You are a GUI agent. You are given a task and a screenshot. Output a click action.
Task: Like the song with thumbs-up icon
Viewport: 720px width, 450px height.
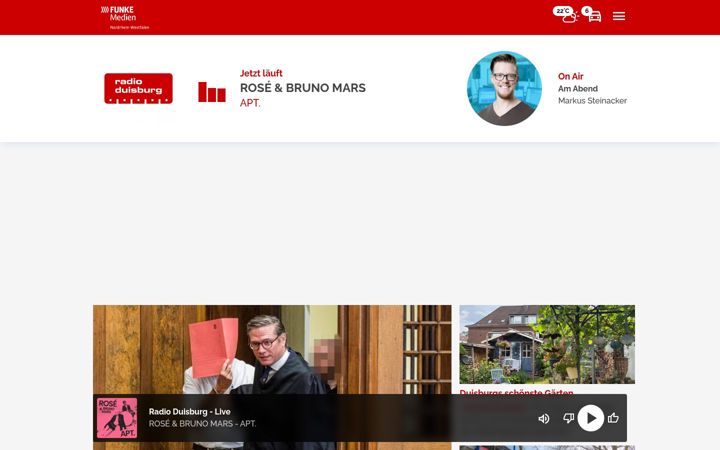click(x=613, y=417)
